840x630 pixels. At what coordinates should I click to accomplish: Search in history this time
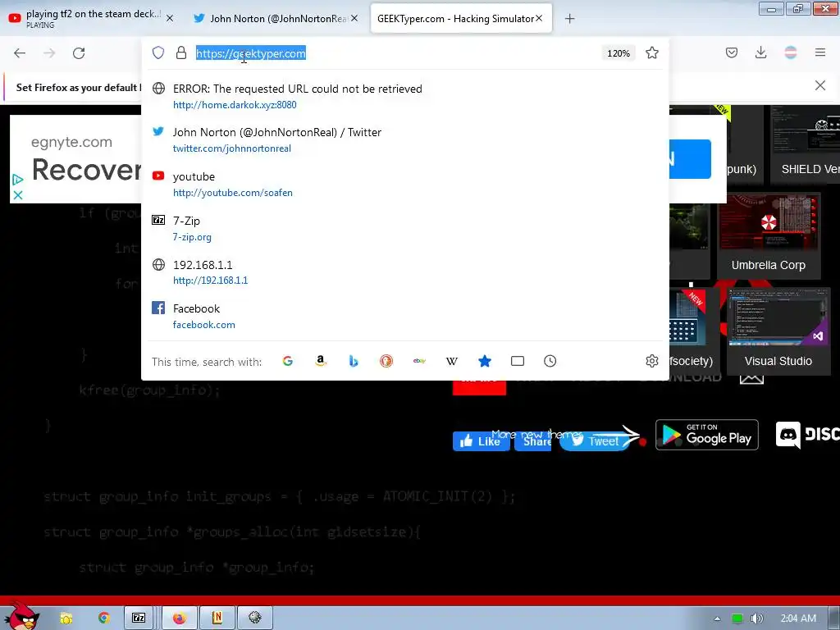(x=550, y=361)
